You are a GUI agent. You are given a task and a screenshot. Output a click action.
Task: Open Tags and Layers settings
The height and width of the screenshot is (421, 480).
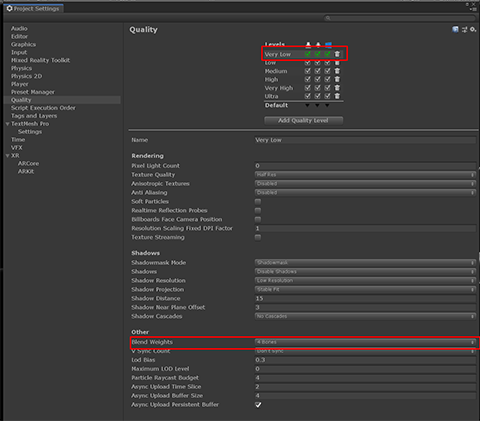[x=34, y=116]
